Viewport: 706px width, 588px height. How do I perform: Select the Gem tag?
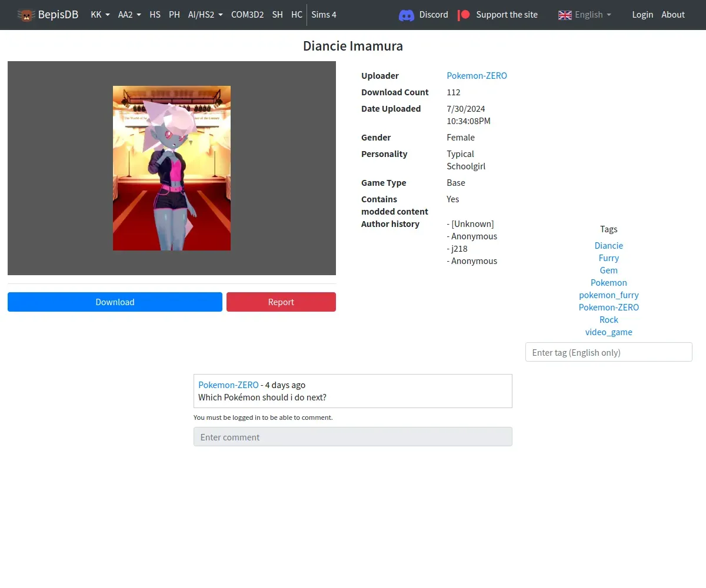click(609, 270)
